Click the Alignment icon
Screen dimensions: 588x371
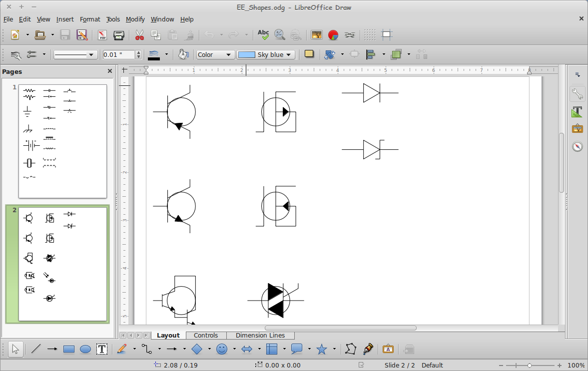pyautogui.click(x=371, y=55)
